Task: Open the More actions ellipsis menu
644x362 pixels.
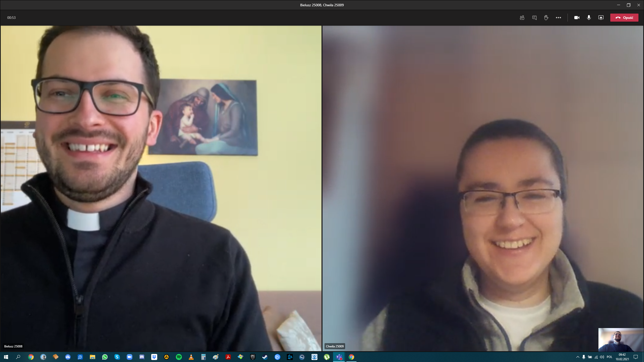Action: click(558, 18)
